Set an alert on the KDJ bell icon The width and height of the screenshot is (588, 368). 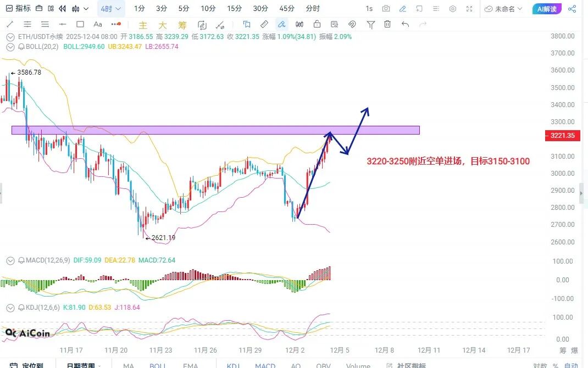point(22,308)
